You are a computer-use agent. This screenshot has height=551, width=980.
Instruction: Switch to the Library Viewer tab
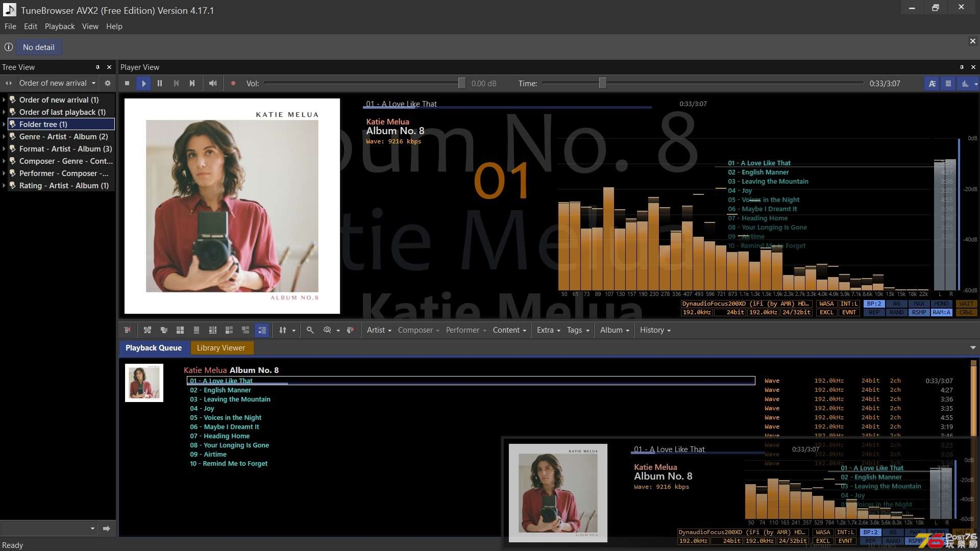221,348
